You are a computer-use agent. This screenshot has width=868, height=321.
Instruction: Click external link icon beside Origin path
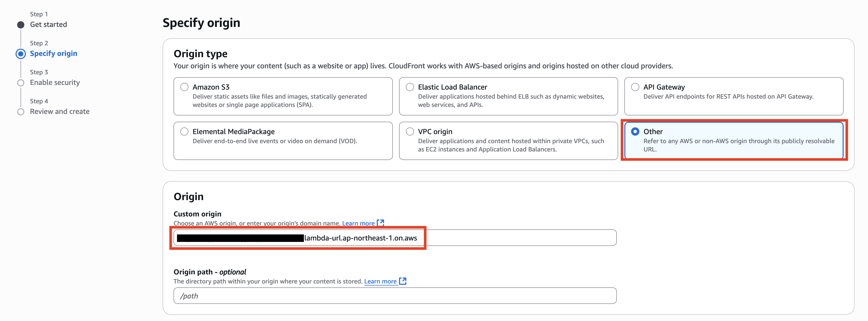click(x=403, y=281)
